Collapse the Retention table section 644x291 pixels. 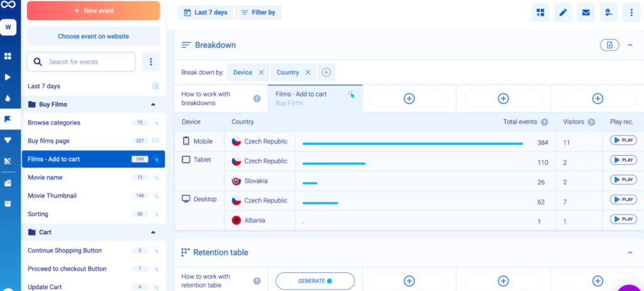[630, 253]
